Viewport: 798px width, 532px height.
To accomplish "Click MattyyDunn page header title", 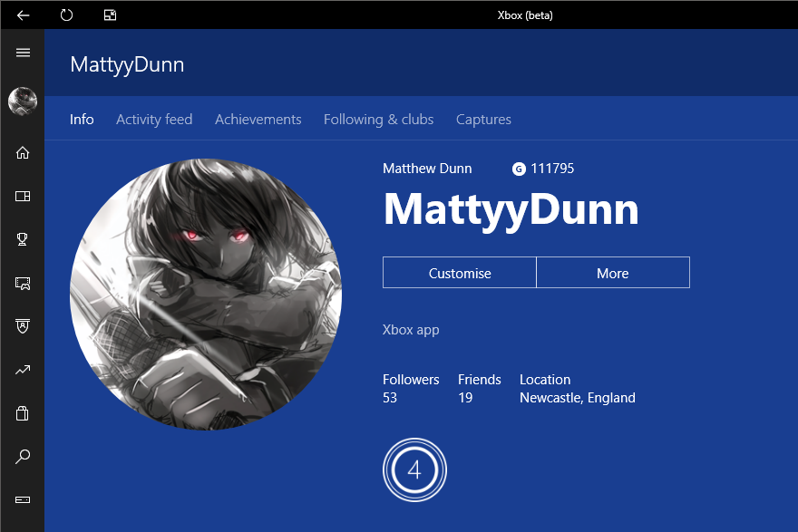I will coord(127,65).
